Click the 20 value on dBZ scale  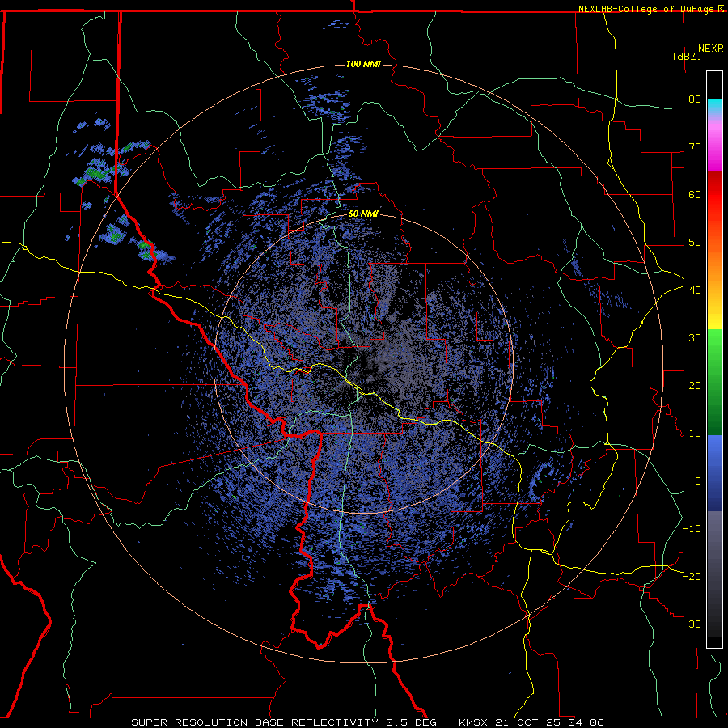tap(695, 385)
